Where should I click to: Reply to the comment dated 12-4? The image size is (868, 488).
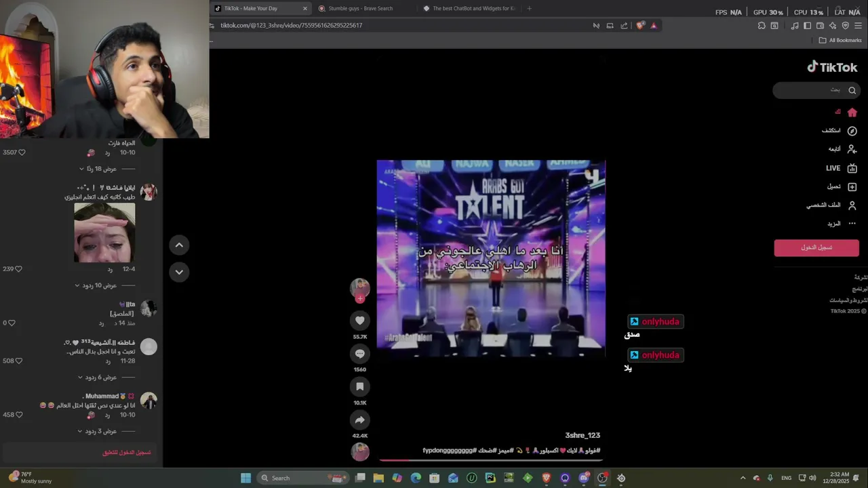point(110,269)
